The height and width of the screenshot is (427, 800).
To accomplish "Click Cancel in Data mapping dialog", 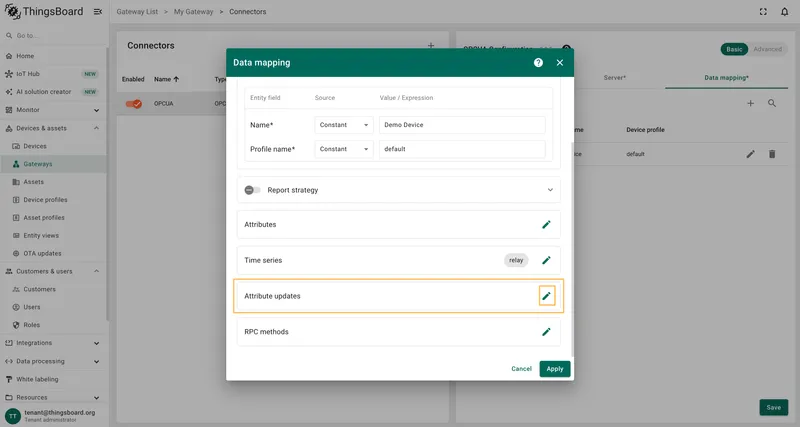I will 521,369.
